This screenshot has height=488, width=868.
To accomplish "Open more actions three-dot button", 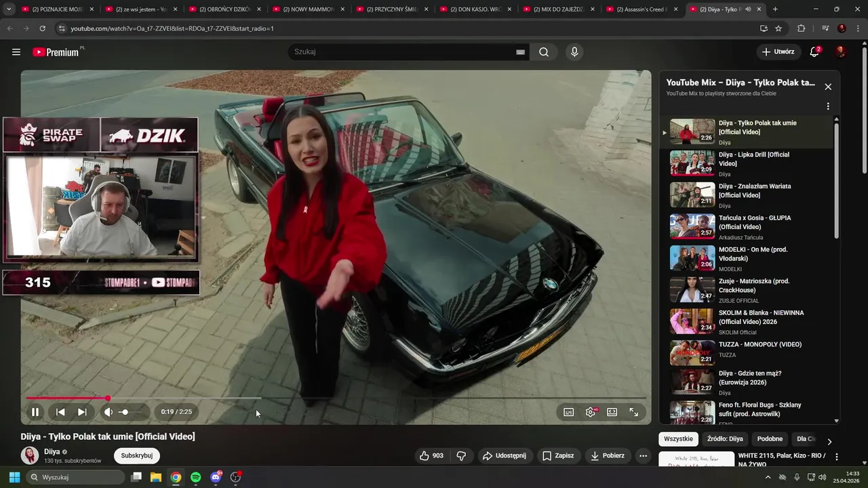I will tap(644, 455).
